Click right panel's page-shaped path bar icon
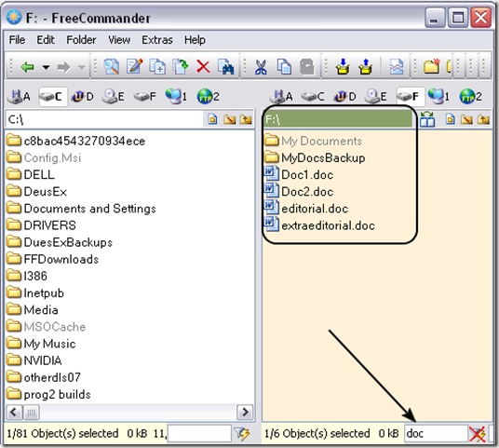The width and height of the screenshot is (499, 448). [x=450, y=119]
